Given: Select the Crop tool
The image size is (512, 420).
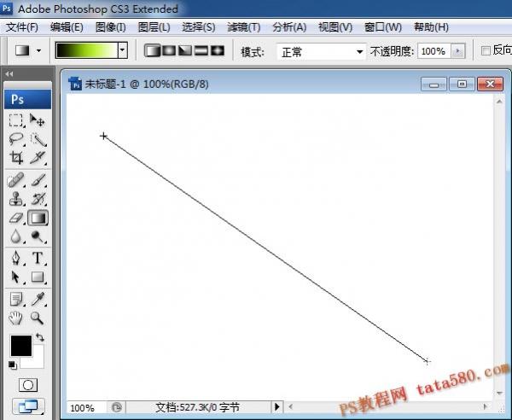Looking at the screenshot, I should [16, 157].
